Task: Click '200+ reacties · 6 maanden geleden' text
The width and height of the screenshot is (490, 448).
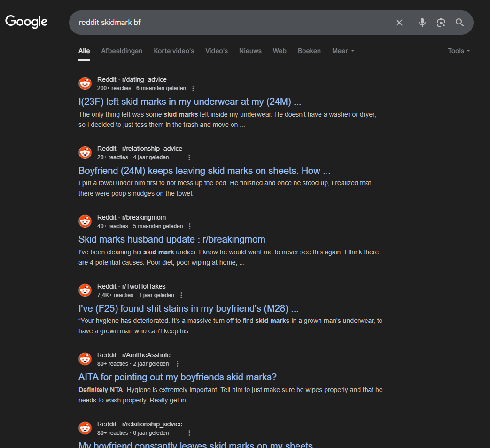Action: (x=141, y=88)
